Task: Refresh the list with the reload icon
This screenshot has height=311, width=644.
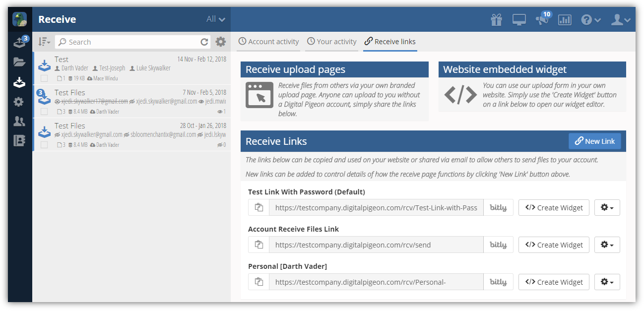Action: (204, 42)
